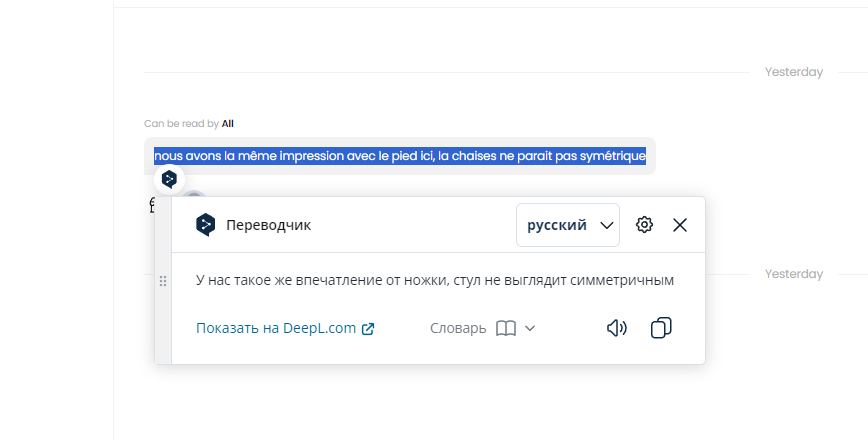
Task: Click the first Yesterday date separator
Action: point(793,72)
